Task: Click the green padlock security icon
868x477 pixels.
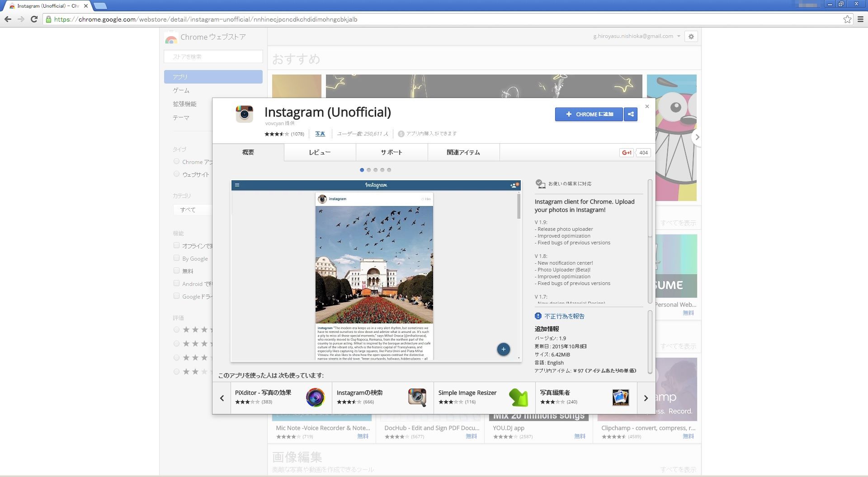Action: tap(48, 19)
